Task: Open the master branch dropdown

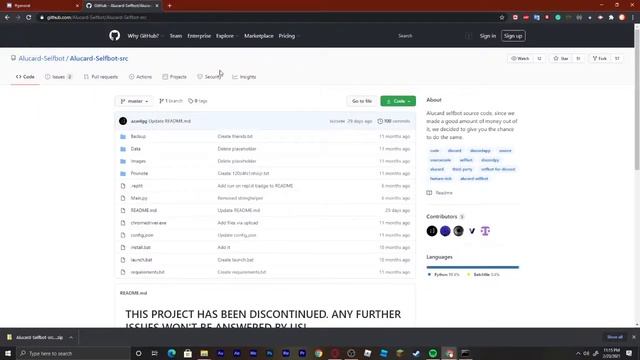Action: 134,101
